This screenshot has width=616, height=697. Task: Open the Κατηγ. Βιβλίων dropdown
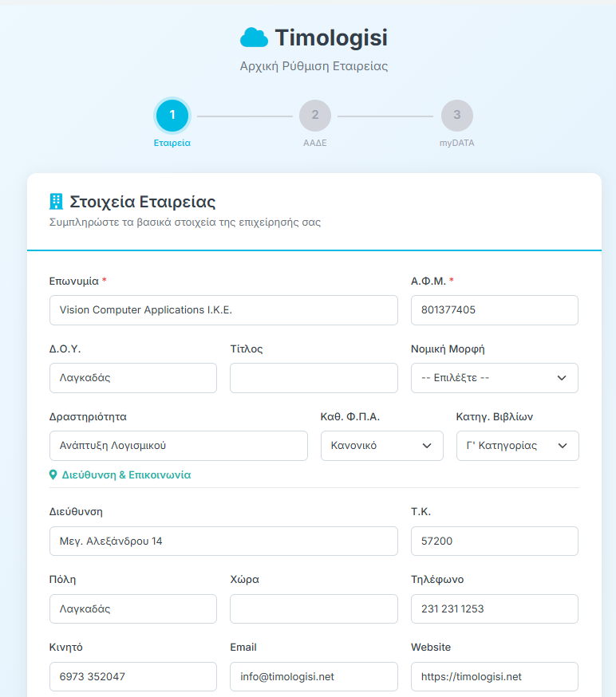pos(517,446)
